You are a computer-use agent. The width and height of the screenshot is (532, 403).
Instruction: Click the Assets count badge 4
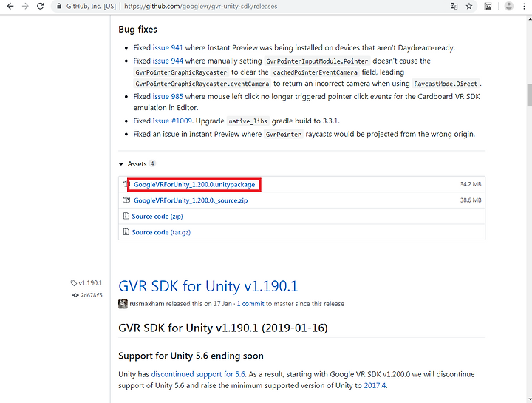152,163
